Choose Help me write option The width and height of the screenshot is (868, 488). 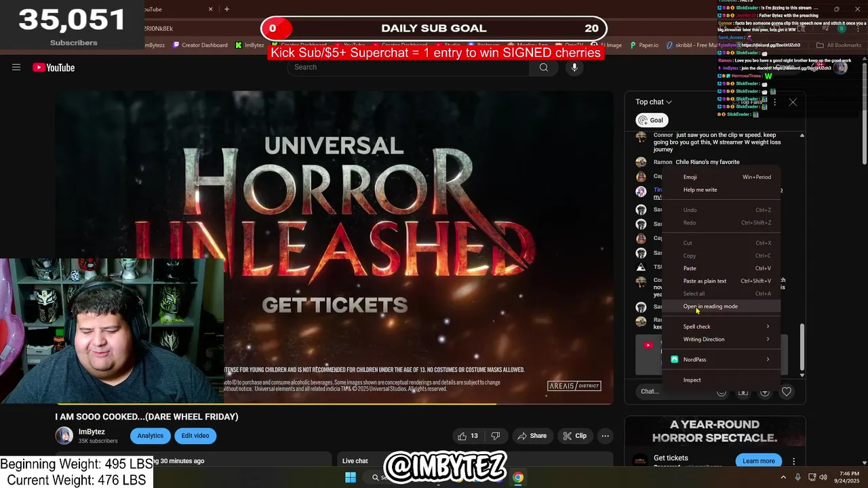(x=721, y=190)
